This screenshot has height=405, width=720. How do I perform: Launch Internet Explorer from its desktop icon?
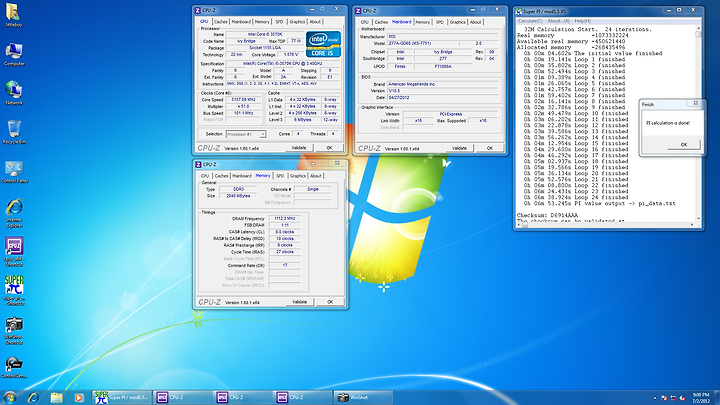(x=14, y=213)
